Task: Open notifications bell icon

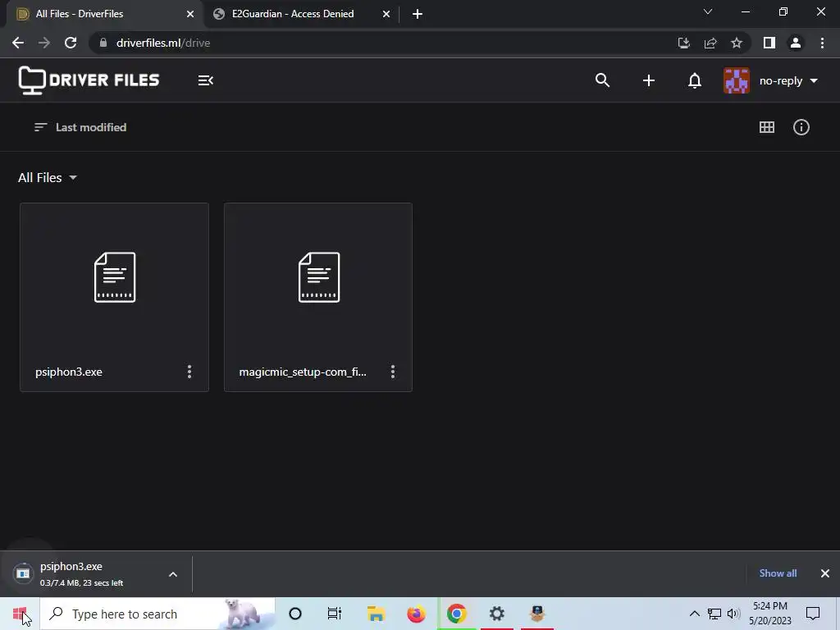Action: 695,80
